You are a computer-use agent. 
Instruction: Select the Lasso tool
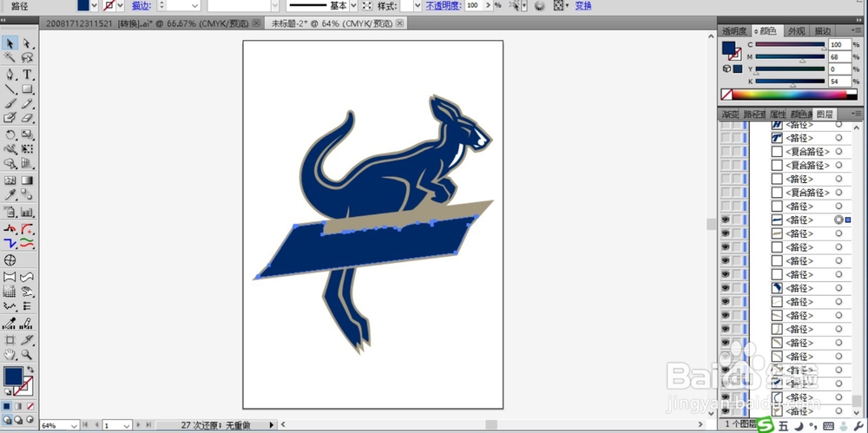[27, 57]
